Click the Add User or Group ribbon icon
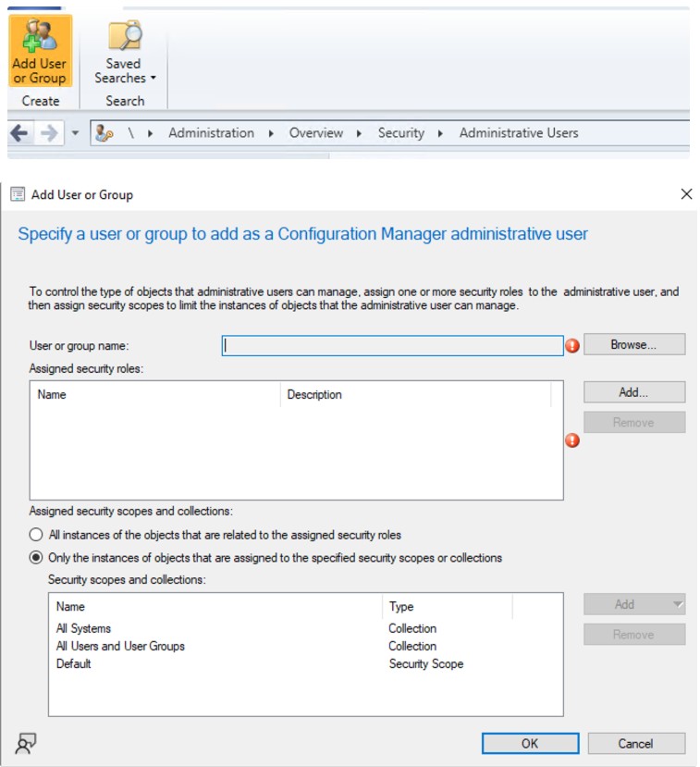Image resolution: width=700 pixels, height=767 pixels. 40,52
